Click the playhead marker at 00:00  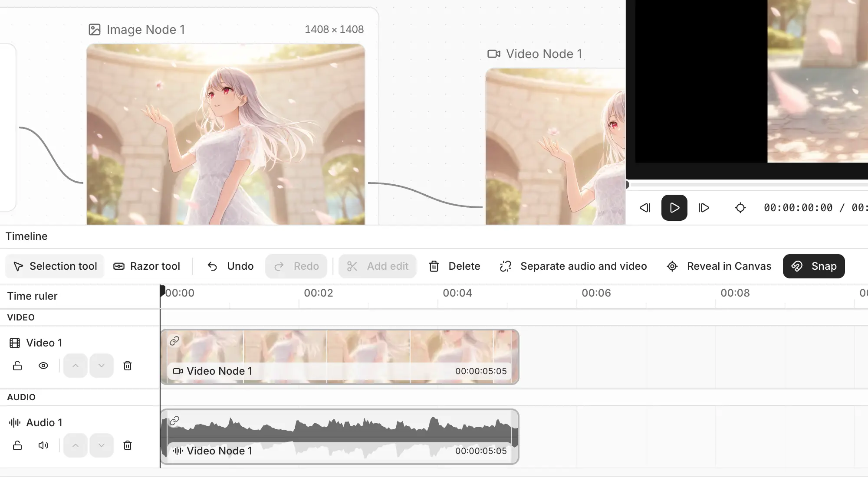[162, 291]
